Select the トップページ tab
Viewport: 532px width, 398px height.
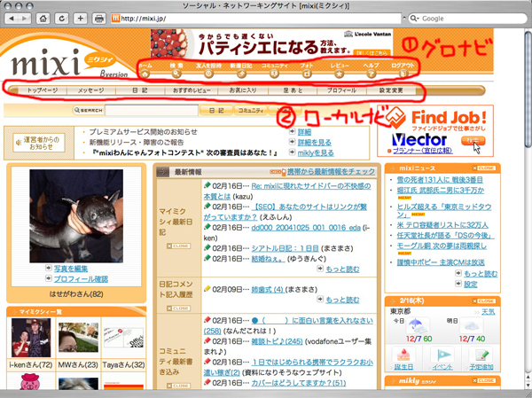pyautogui.click(x=43, y=90)
